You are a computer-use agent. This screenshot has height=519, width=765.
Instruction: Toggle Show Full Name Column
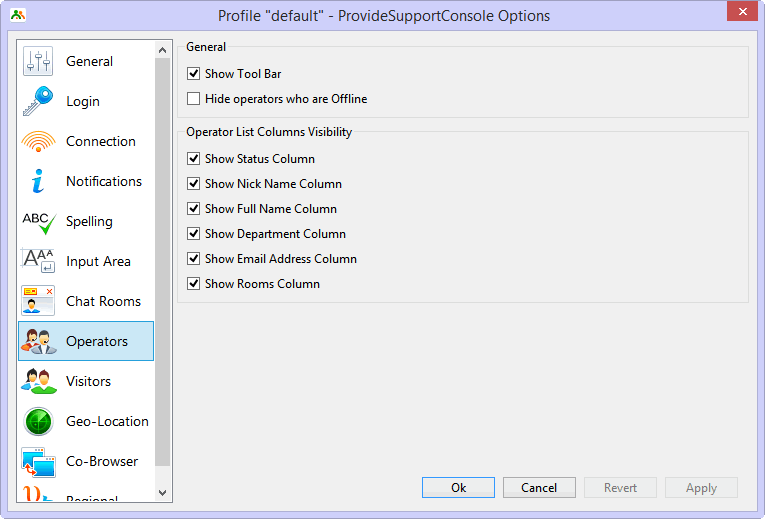point(194,209)
